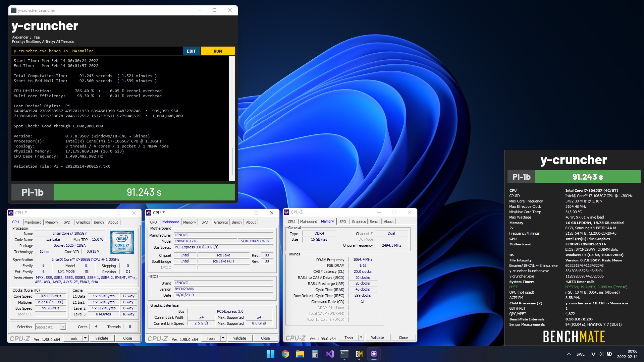644x362 pixels.
Task: Click Validate in CPU-Z Memory window
Action: [x=377, y=338]
